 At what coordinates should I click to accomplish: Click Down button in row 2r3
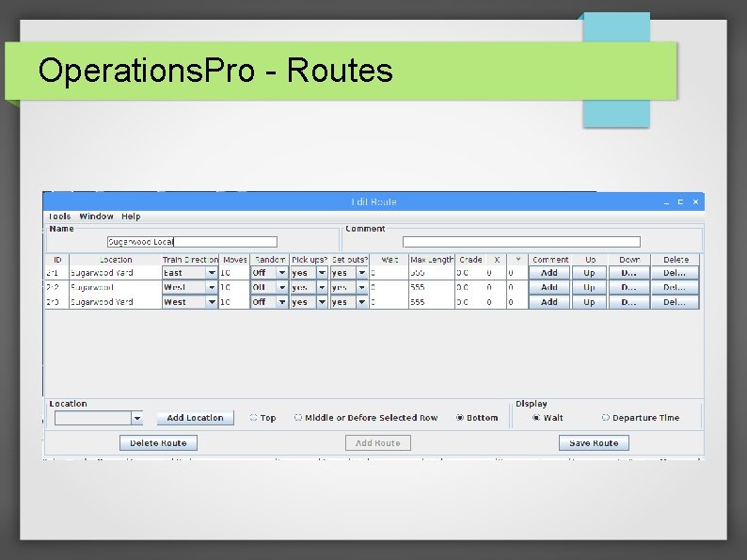(628, 302)
